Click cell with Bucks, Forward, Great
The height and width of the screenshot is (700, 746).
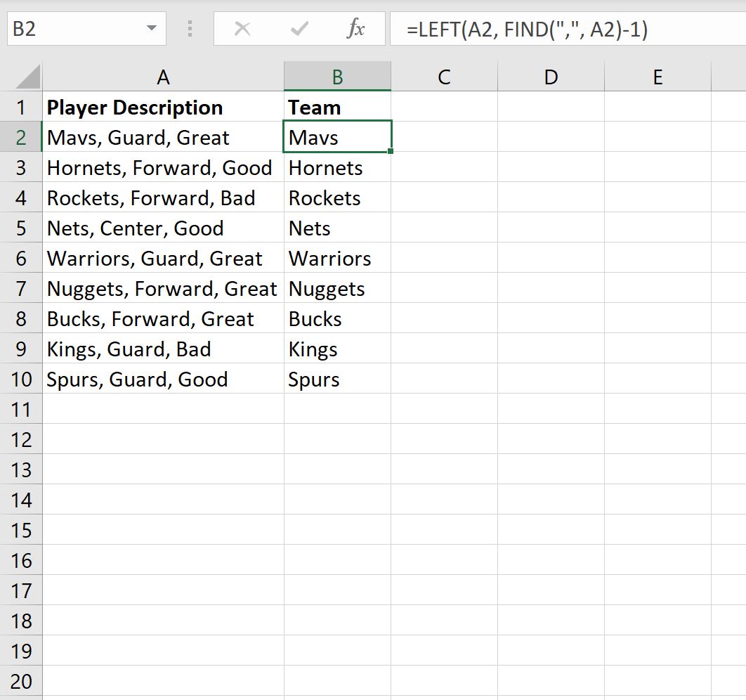(163, 318)
